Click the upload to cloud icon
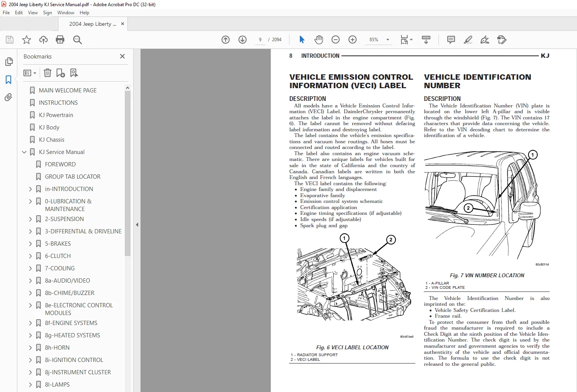 43,40
